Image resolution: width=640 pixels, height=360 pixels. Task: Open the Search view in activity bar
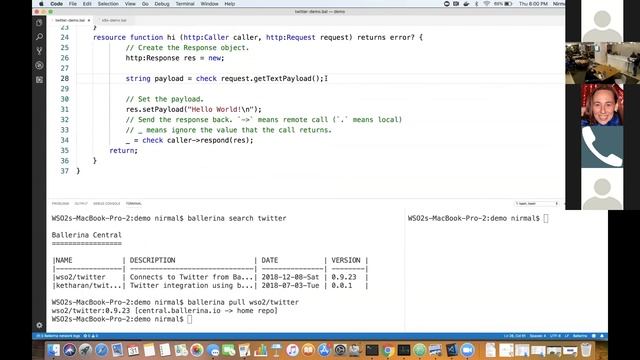point(39,37)
